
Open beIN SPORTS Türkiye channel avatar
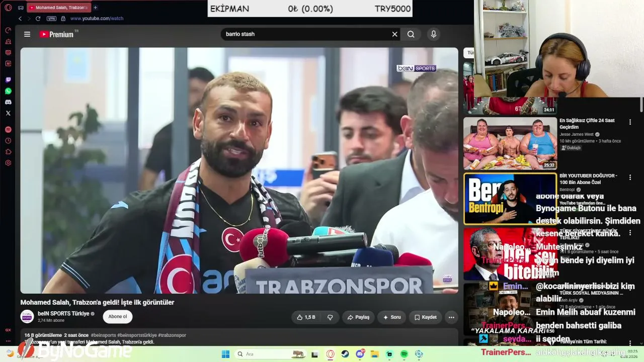point(27,316)
